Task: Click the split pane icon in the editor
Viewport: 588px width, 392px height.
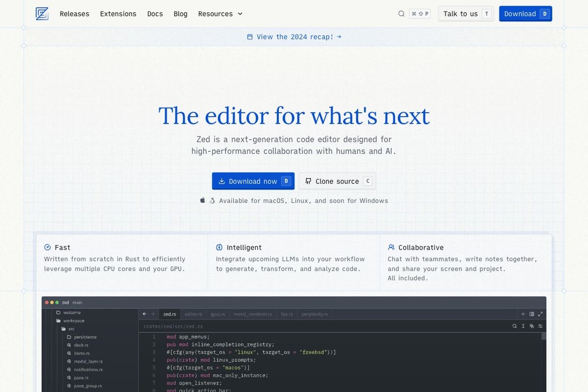Action: (532, 314)
